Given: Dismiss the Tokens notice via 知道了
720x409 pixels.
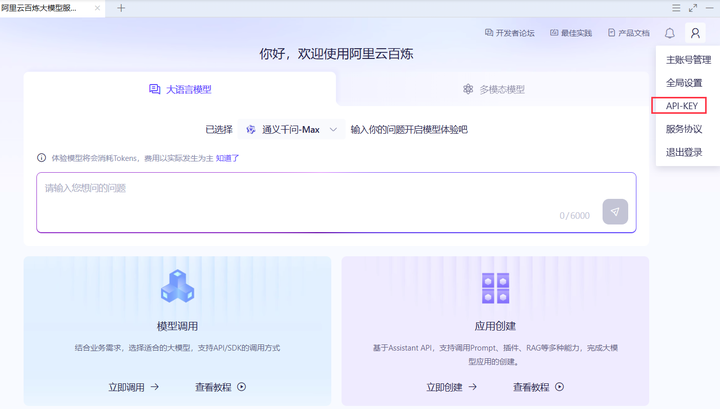Looking at the screenshot, I should pos(227,158).
